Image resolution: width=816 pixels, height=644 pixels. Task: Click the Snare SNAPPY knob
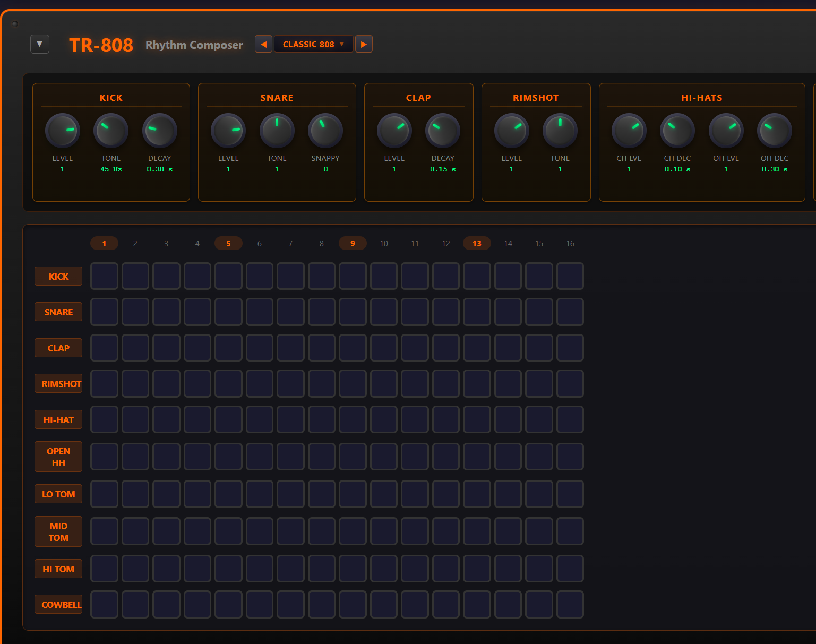325,131
